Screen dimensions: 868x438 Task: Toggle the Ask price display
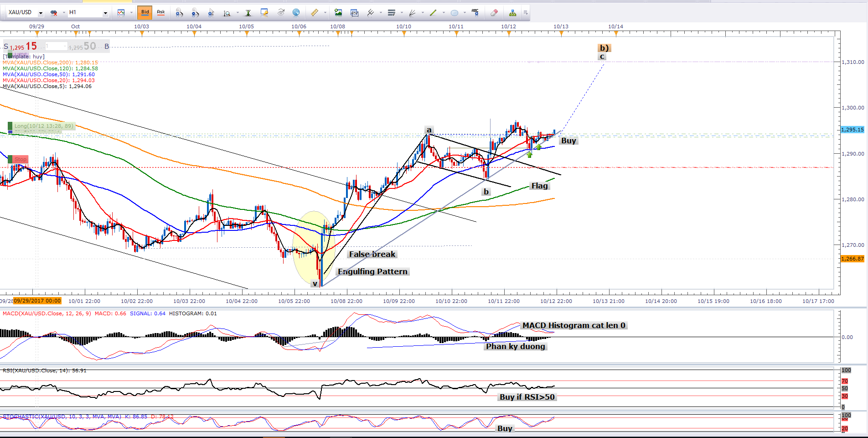tap(161, 12)
